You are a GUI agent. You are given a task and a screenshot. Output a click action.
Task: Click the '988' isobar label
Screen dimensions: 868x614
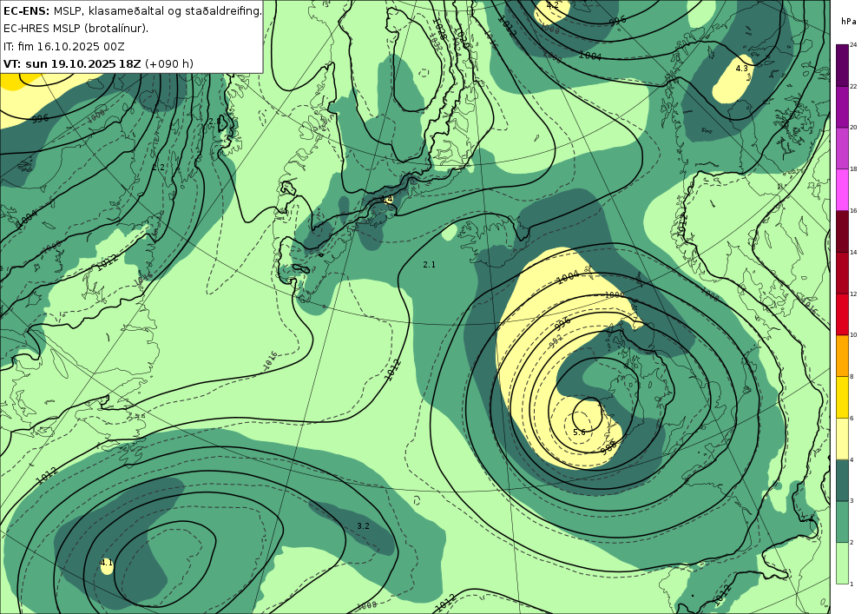tap(608, 446)
